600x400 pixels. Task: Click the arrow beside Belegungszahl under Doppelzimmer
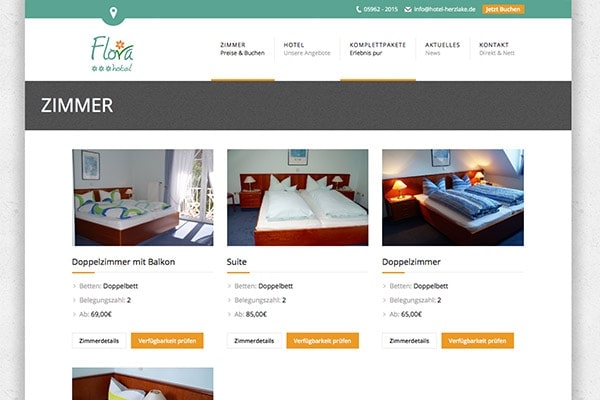(384, 300)
